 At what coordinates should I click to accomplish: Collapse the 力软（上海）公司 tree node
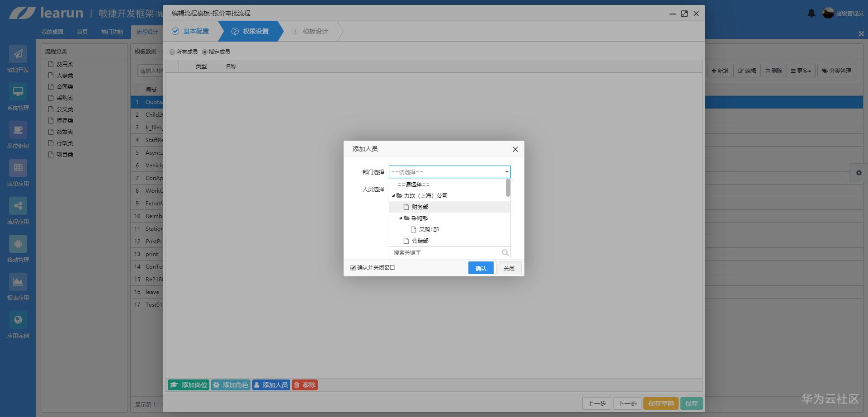[x=393, y=196]
